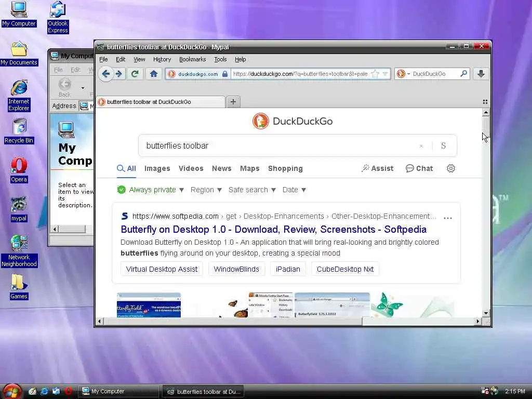Open Assist feature
Screen dimensions: 532x399
click(x=378, y=168)
